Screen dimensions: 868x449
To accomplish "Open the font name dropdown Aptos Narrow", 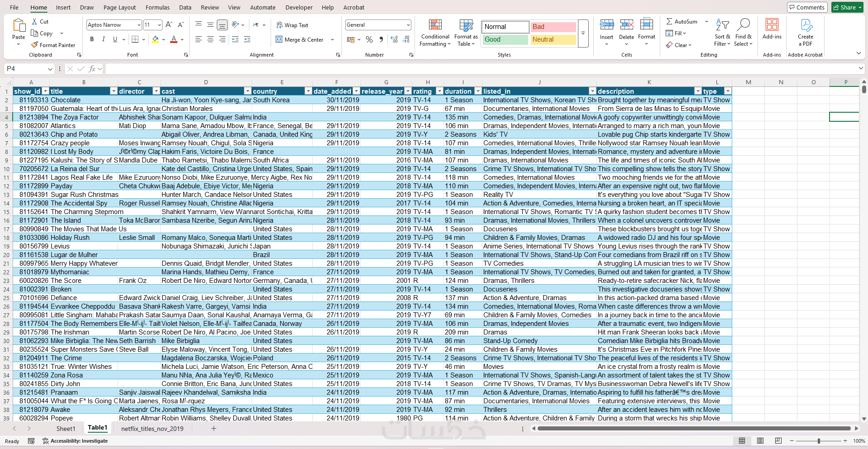I will coord(139,25).
